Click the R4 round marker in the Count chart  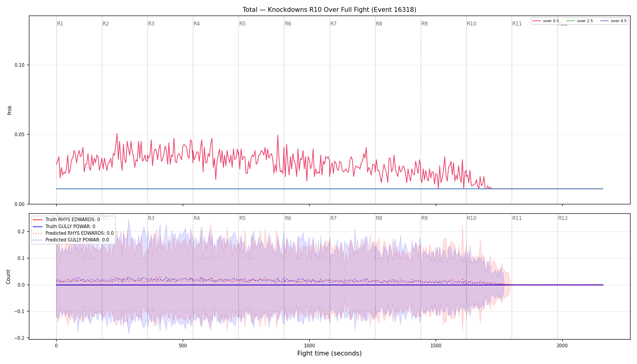[197, 218]
